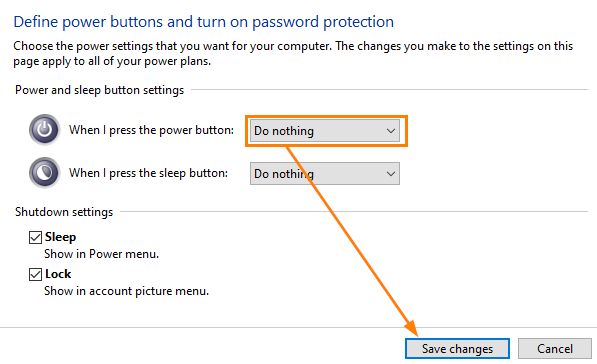
Task: Click the bold Sleep label text
Action: coord(60,237)
